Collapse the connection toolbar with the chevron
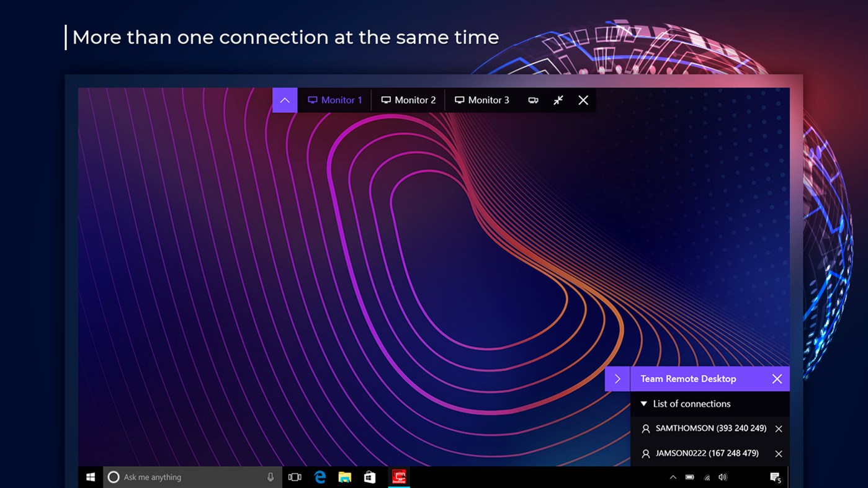 click(284, 100)
